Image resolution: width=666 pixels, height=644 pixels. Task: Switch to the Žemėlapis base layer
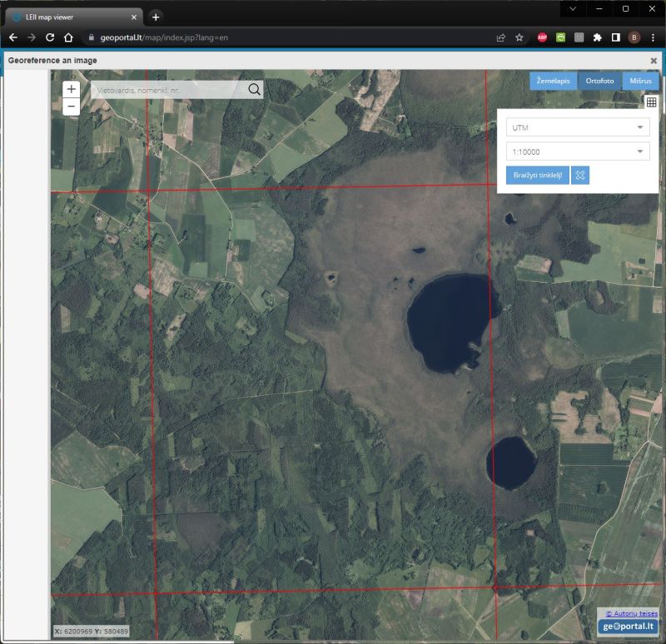click(553, 81)
